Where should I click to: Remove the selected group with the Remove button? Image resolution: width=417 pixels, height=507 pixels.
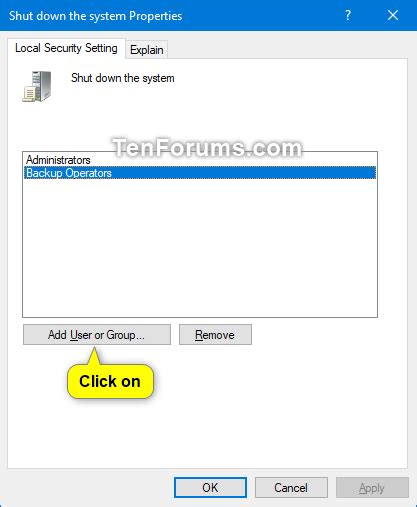(215, 335)
